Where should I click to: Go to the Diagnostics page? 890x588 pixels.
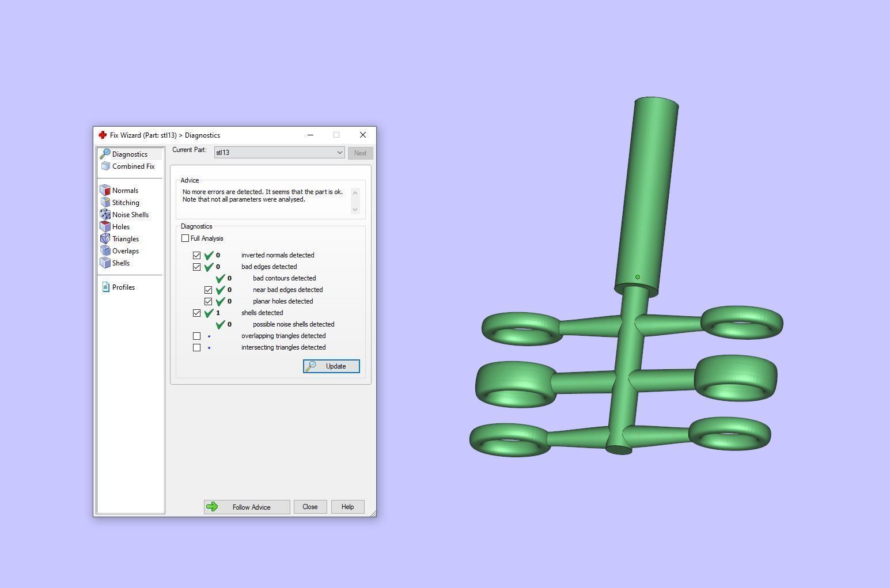click(x=130, y=154)
